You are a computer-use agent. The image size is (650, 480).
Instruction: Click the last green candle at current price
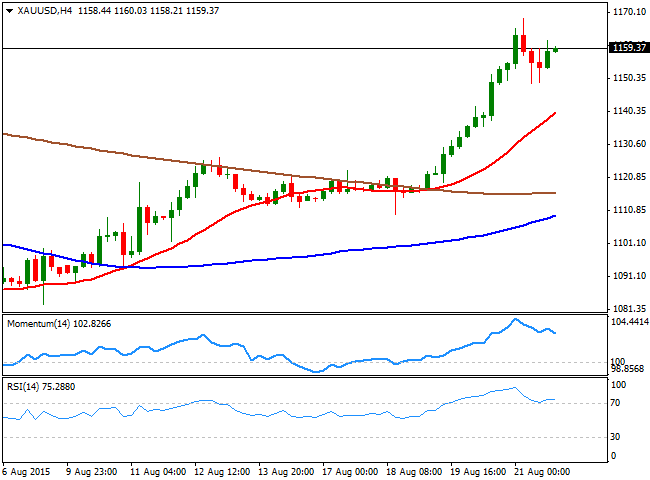tap(555, 50)
